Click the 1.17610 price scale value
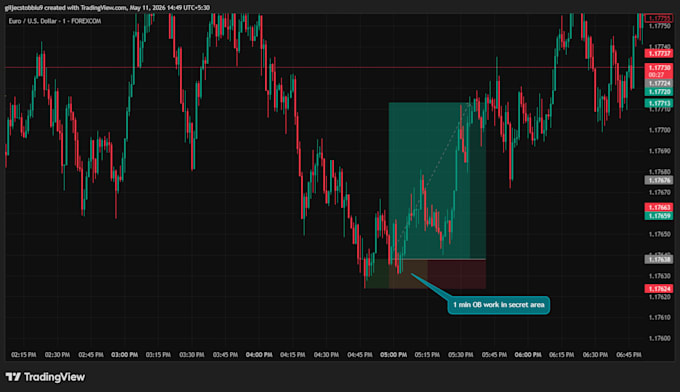 (x=659, y=317)
